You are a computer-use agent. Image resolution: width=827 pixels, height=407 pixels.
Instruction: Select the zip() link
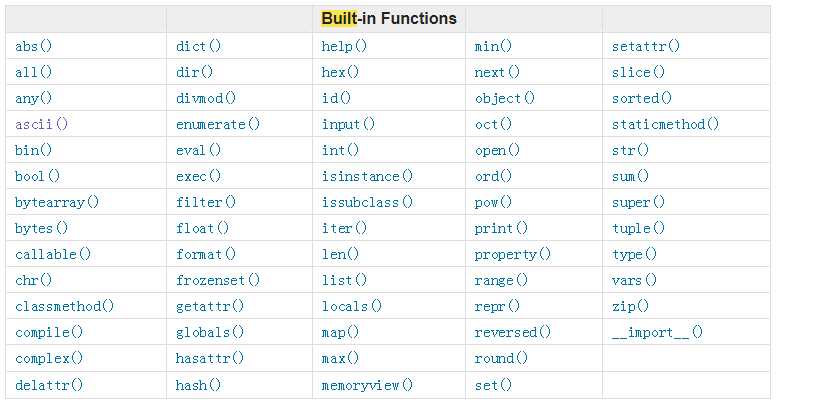pyautogui.click(x=630, y=306)
